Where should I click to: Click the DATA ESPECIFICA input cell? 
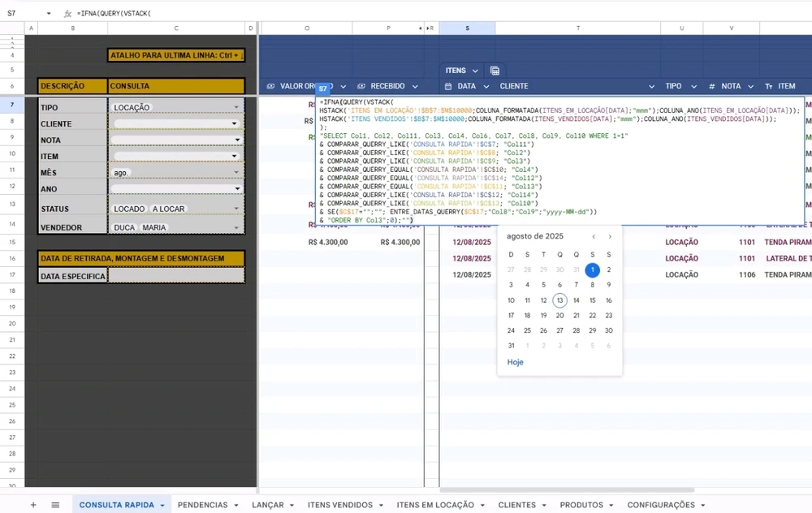(175, 276)
